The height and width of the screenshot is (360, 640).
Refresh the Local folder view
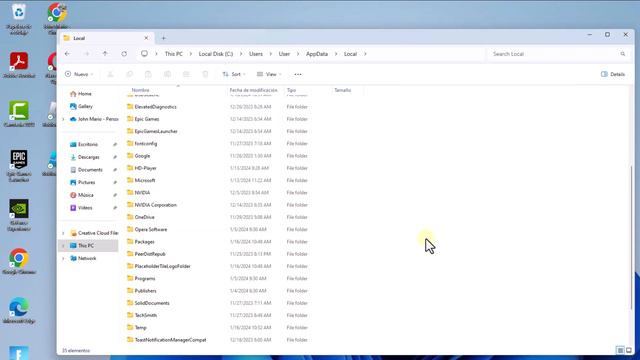[124, 54]
